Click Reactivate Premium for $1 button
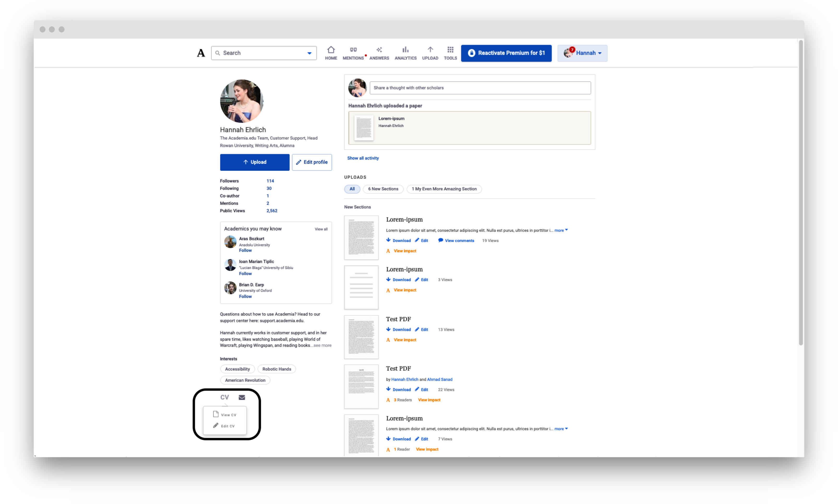The height and width of the screenshot is (504, 838). point(506,53)
